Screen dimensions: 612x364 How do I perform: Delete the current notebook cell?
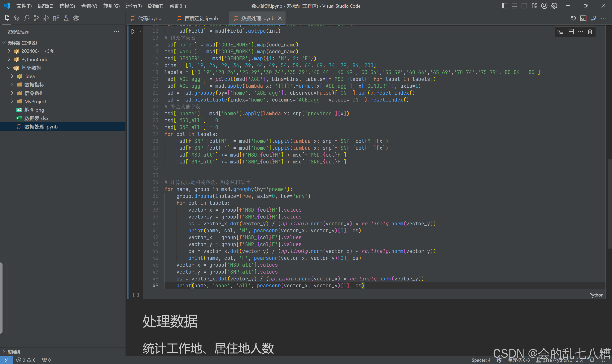590,32
